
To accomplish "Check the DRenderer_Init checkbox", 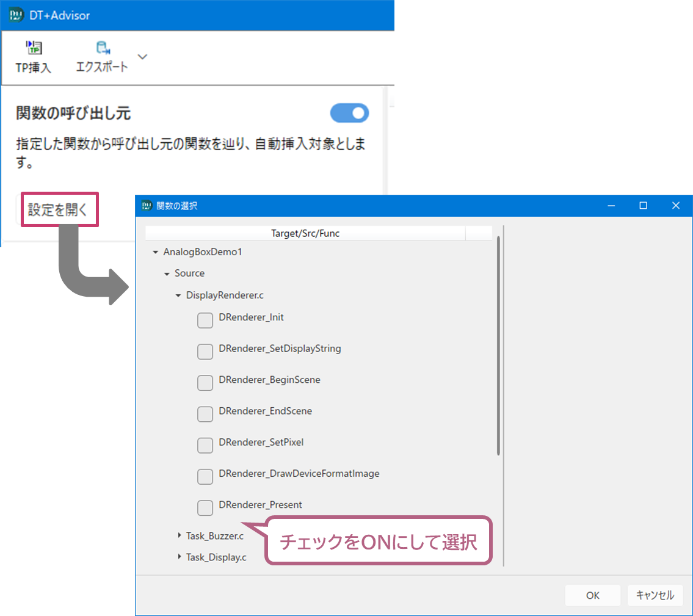I will point(205,320).
